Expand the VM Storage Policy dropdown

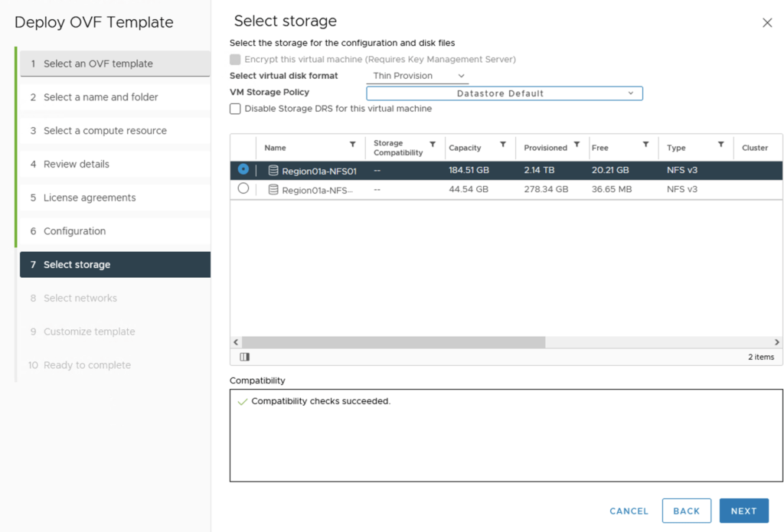tap(505, 93)
